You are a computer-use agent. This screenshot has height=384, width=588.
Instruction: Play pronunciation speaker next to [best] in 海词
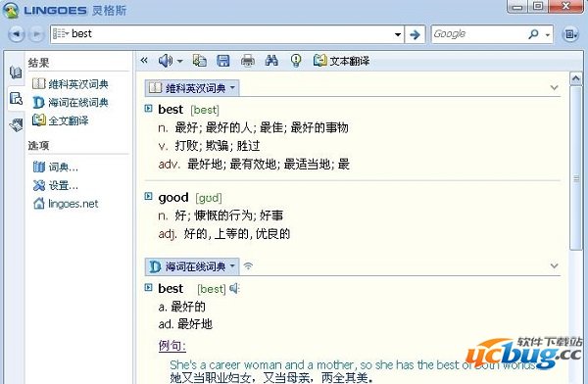pos(234,288)
